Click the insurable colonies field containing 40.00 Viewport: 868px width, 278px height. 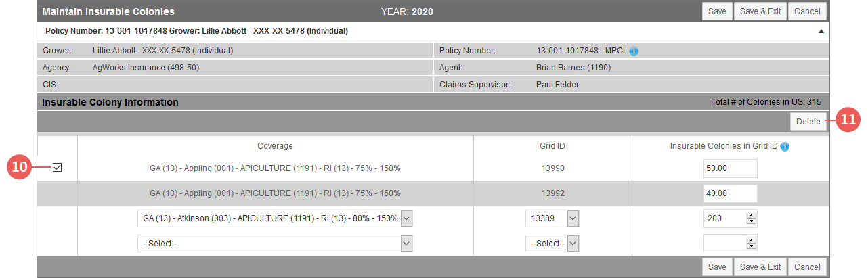click(x=730, y=193)
